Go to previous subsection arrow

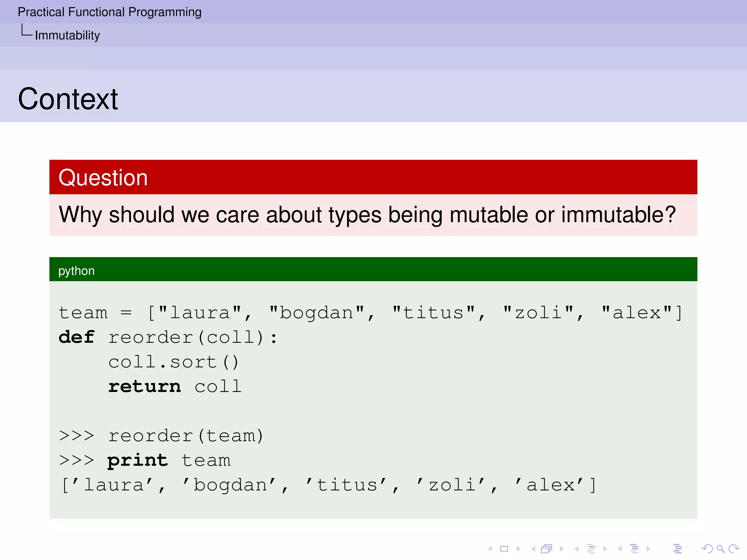pos(576,548)
